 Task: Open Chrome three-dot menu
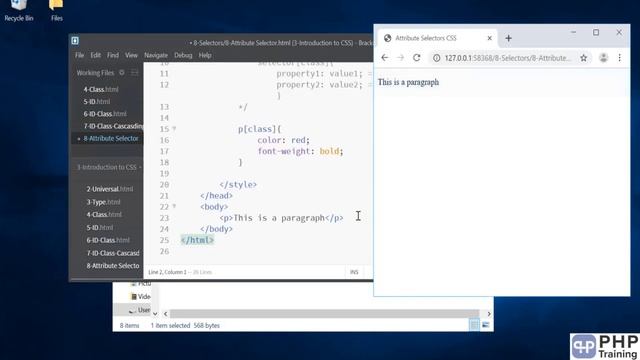pyautogui.click(x=620, y=58)
